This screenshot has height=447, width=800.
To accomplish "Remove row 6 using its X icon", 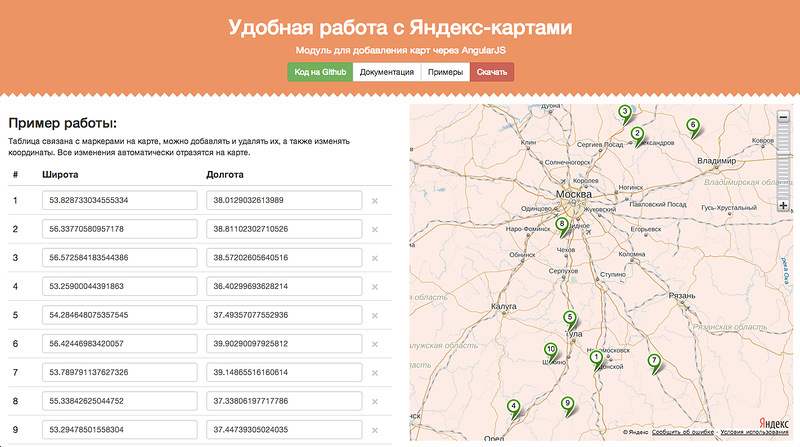I will [x=374, y=344].
